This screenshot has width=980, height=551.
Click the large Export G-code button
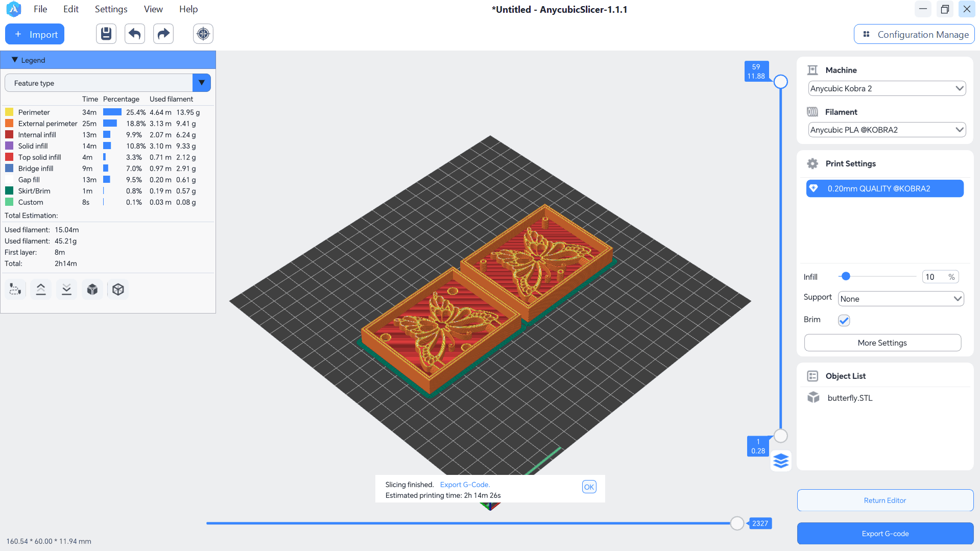click(x=885, y=534)
